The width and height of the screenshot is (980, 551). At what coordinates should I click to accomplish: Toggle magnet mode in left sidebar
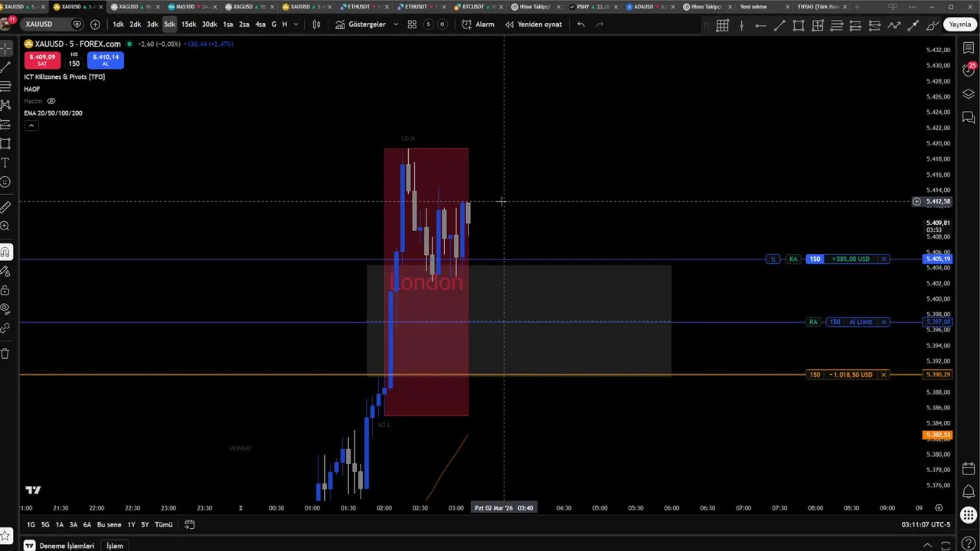click(5, 252)
